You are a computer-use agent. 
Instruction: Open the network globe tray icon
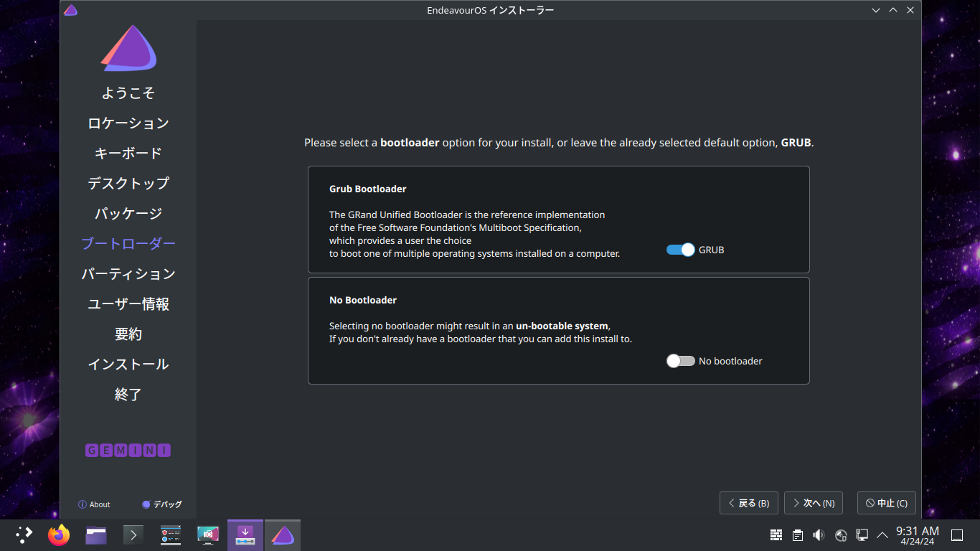841,535
